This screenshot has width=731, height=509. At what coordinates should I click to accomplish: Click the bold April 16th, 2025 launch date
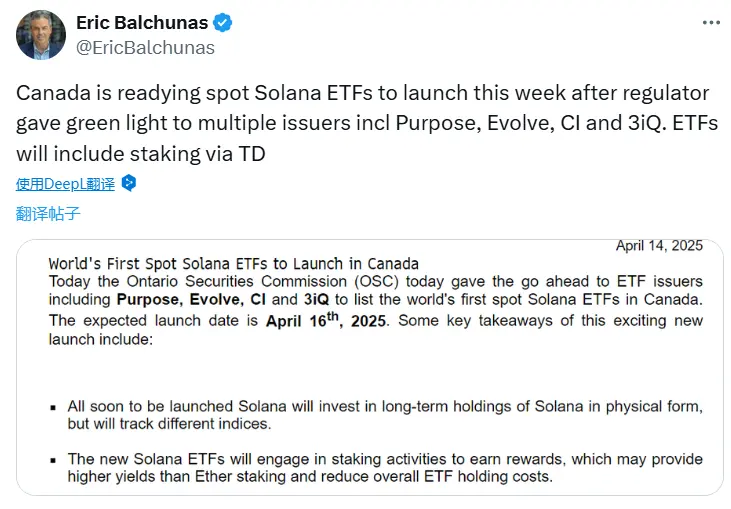tap(327, 321)
